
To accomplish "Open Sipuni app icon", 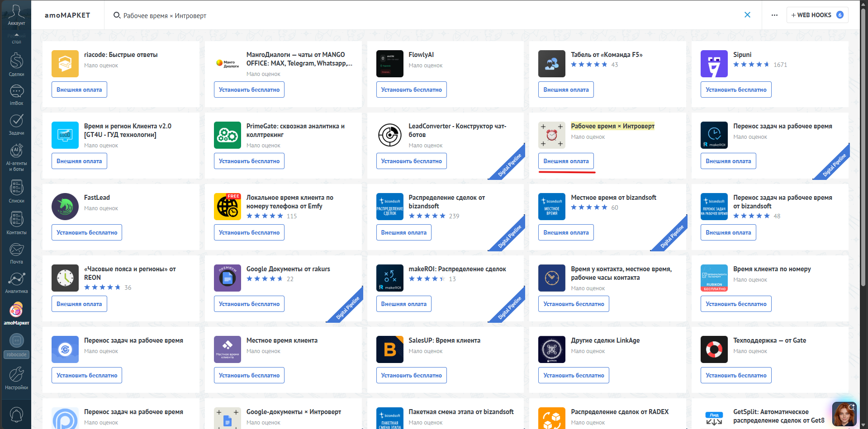I will pyautogui.click(x=714, y=64).
